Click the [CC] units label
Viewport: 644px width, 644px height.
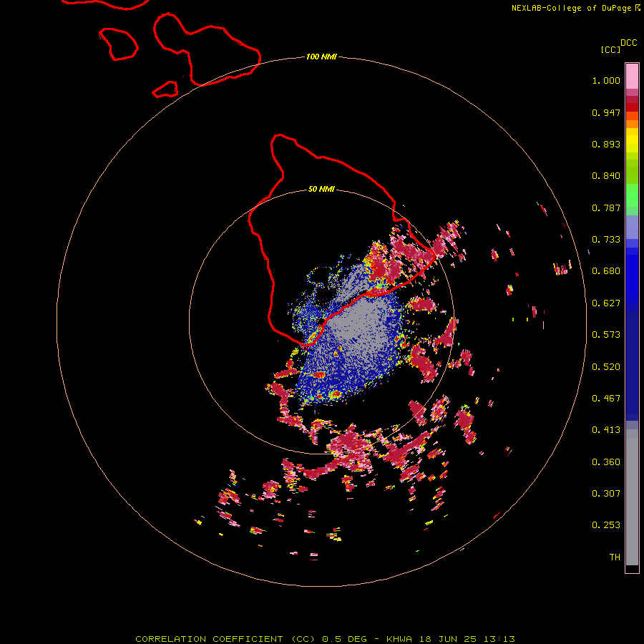(611, 49)
